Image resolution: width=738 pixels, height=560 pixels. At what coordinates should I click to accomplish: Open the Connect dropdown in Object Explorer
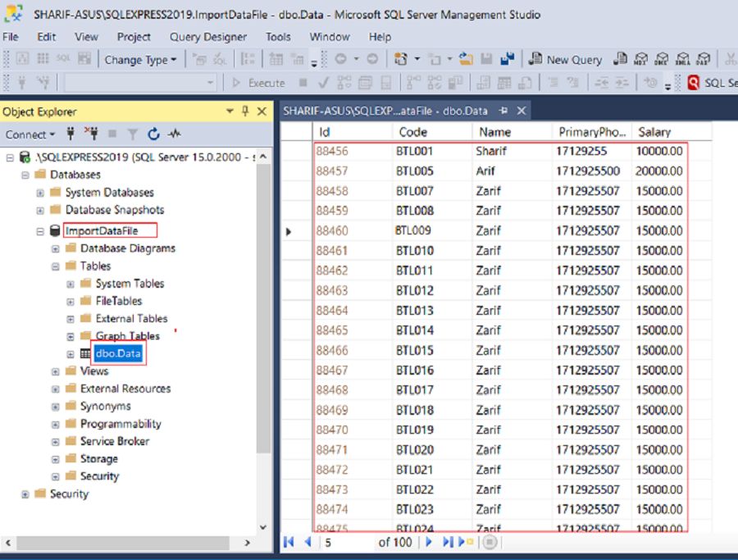[30, 134]
